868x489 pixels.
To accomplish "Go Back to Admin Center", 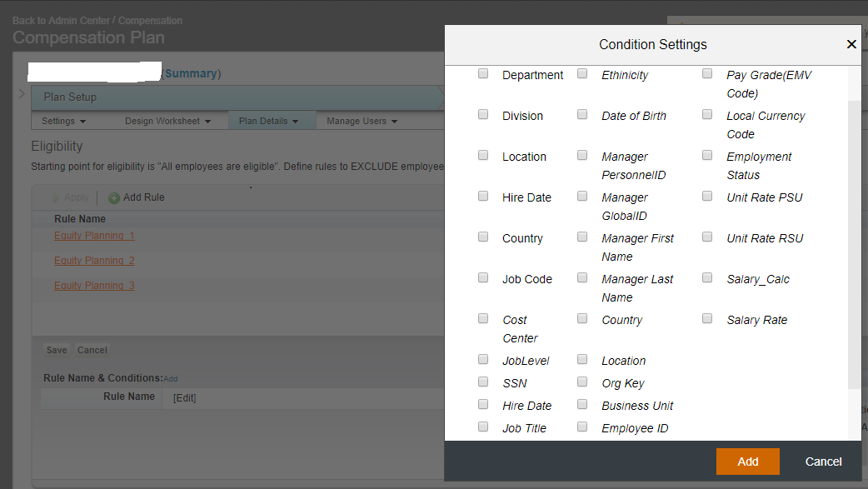I will click(61, 21).
